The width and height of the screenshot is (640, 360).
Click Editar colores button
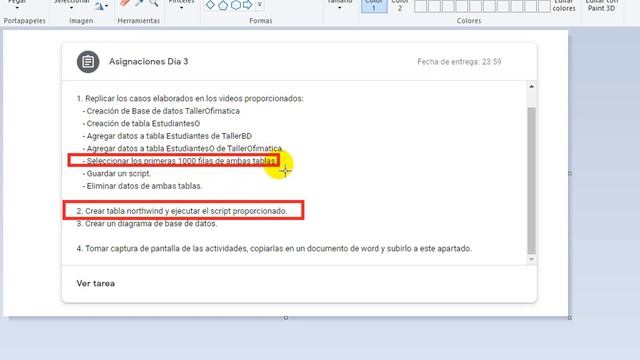tap(564, 6)
